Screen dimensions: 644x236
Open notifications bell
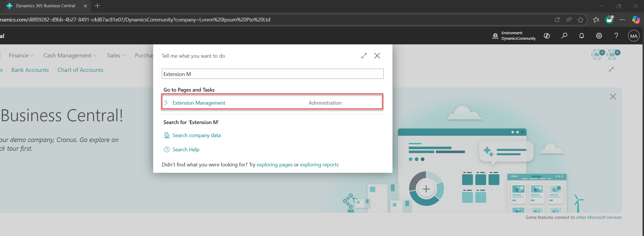click(582, 36)
